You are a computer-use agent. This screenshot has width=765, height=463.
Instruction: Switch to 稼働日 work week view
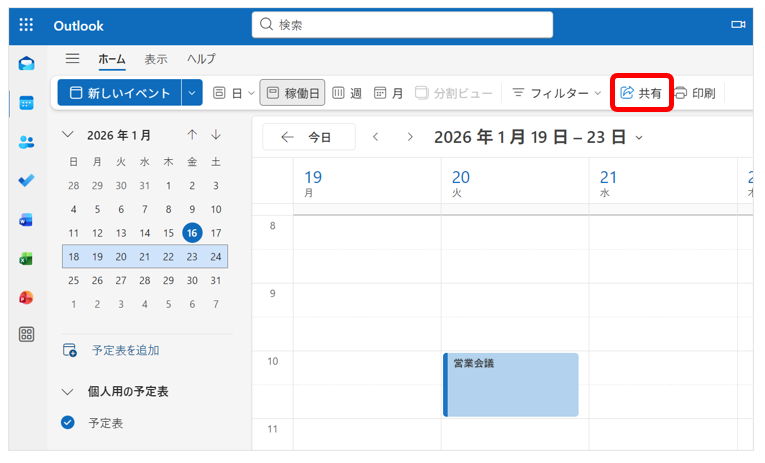292,93
